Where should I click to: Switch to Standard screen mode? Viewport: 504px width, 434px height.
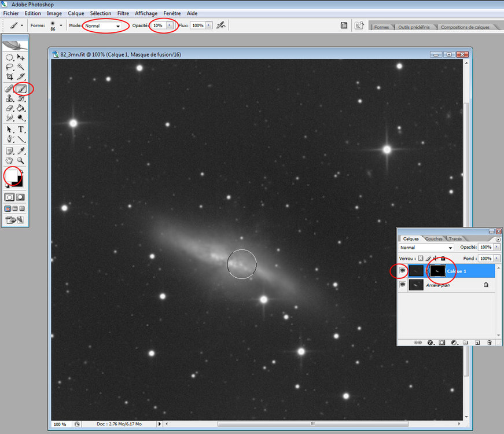tap(8, 209)
